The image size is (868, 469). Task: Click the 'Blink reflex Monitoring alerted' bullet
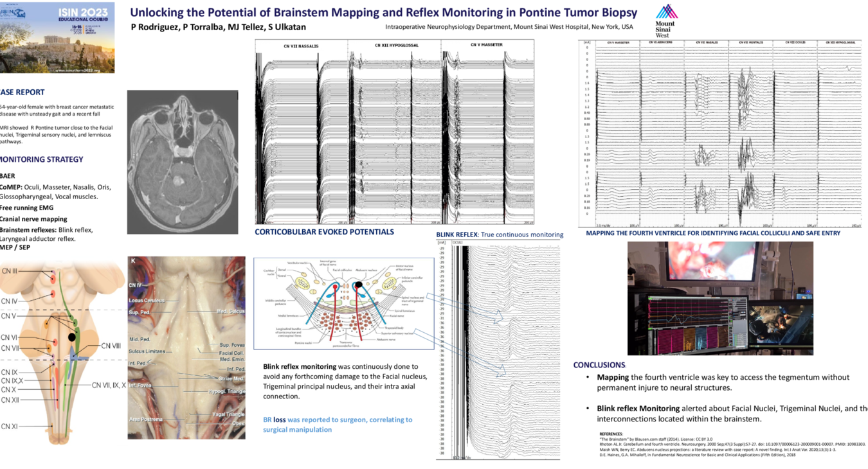click(732, 414)
